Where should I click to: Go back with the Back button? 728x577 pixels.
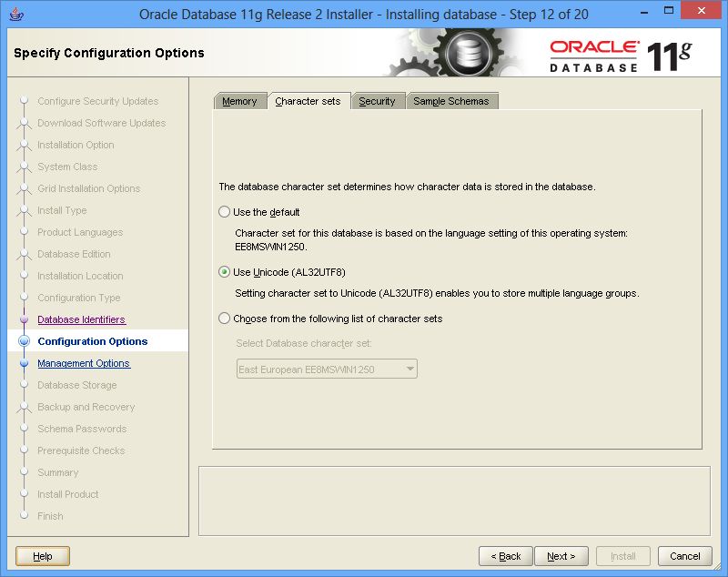pyautogui.click(x=506, y=556)
